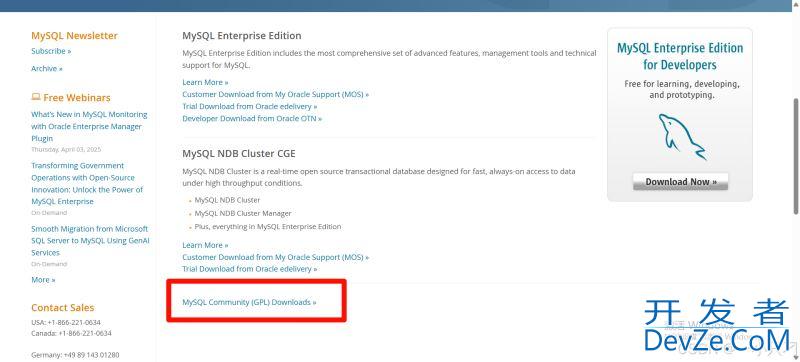Open Developer Download from Oracle OTN

252,118
